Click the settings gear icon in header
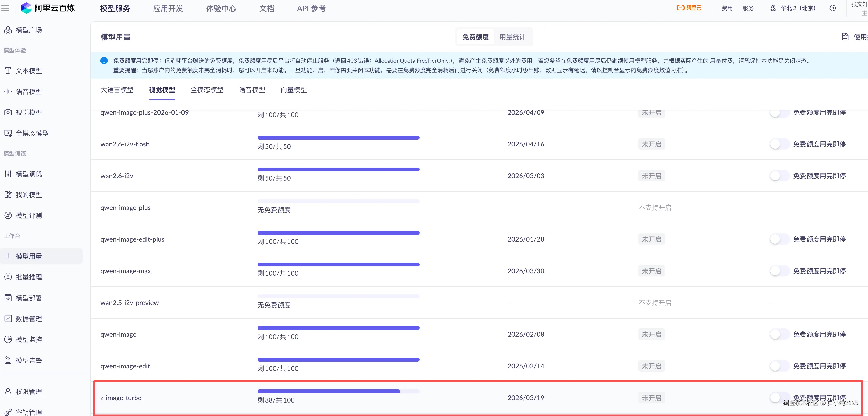The height and width of the screenshot is (416, 868). 832,8
